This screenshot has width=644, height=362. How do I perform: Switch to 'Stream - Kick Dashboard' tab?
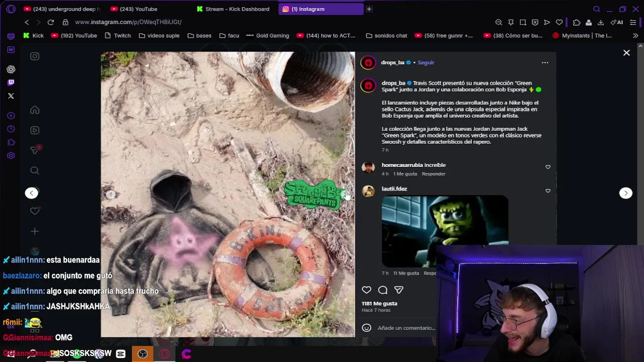(x=234, y=9)
